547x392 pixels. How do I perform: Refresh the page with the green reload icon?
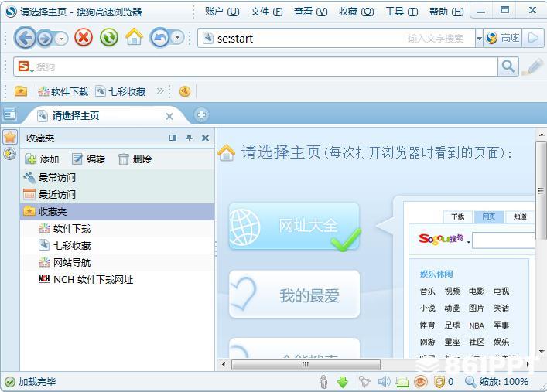coord(109,37)
